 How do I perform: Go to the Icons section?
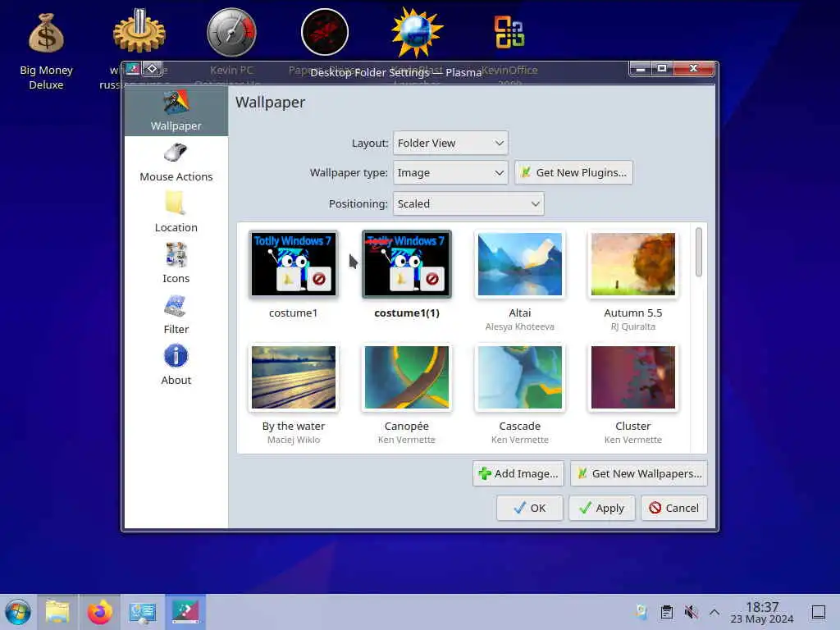pyautogui.click(x=176, y=264)
